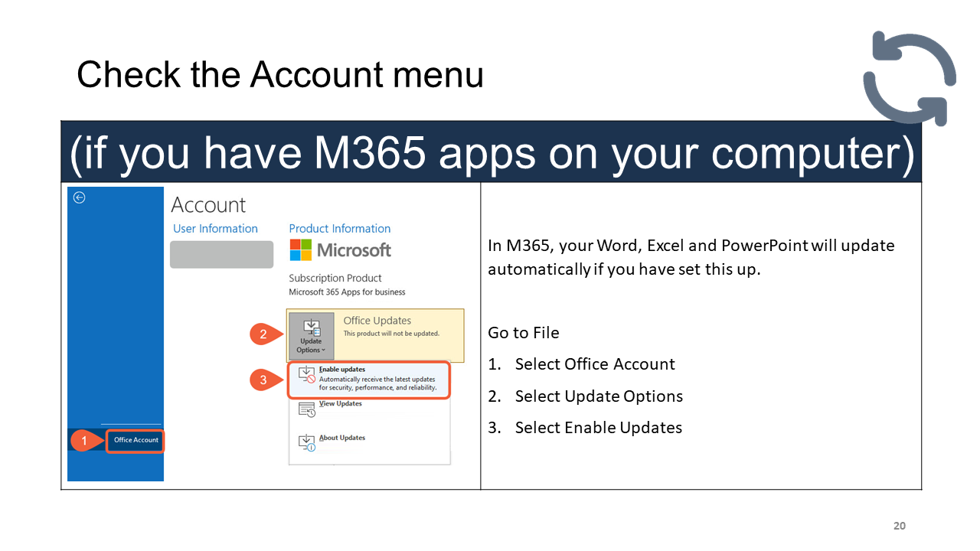Click 'This product will not be updated.' text
The width and height of the screenshot is (980, 551).
point(391,334)
